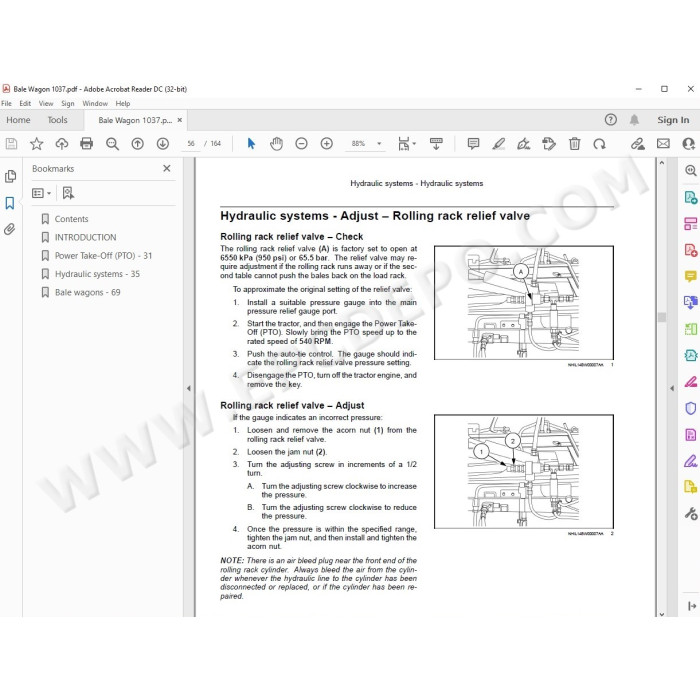Add a sticky note comment

pyautogui.click(x=473, y=144)
